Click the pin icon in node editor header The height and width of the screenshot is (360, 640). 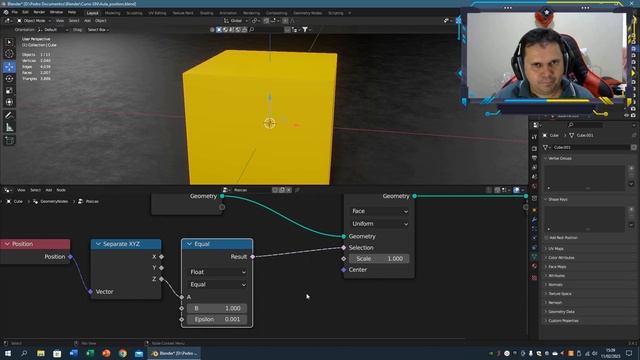point(297,190)
